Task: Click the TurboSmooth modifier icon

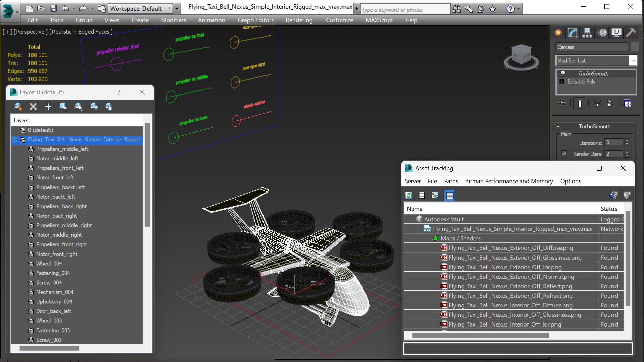Action: coord(563,73)
